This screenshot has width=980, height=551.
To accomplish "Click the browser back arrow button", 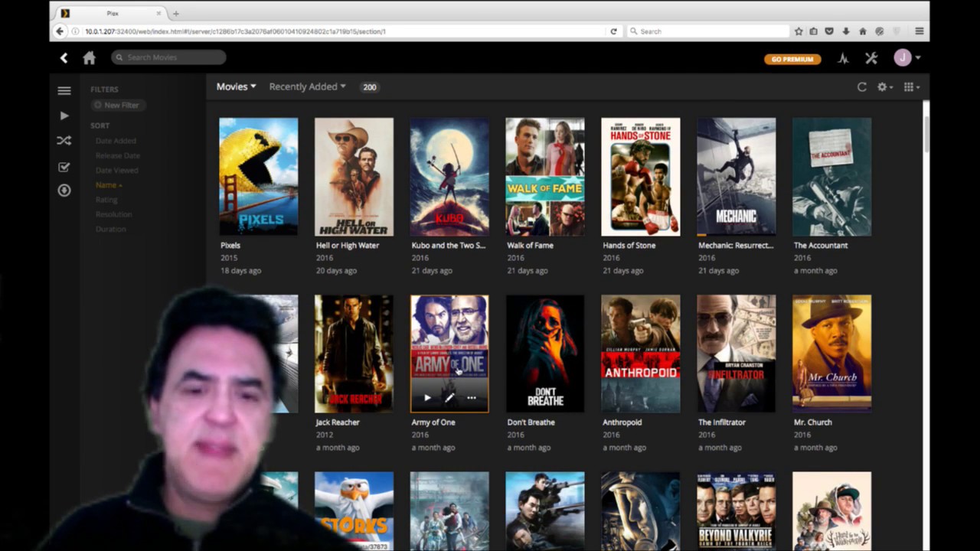I will click(x=60, y=31).
